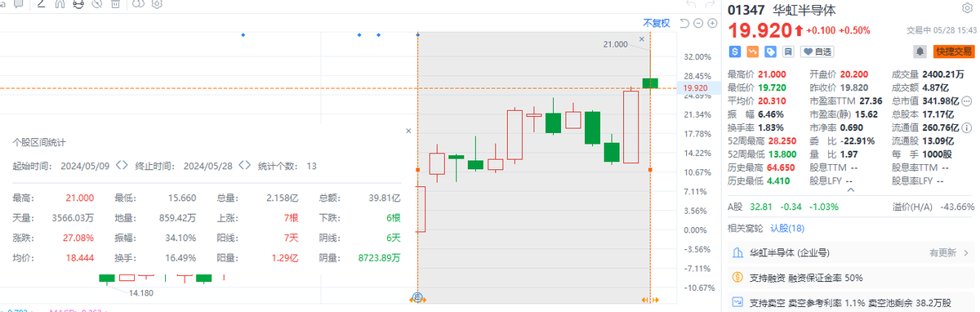Open the price alert bell icon

920,51
